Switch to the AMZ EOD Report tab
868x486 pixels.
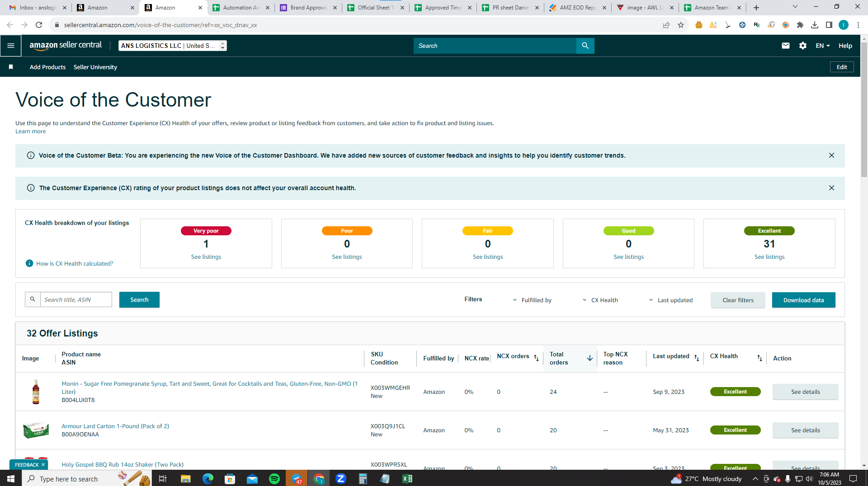click(x=578, y=8)
